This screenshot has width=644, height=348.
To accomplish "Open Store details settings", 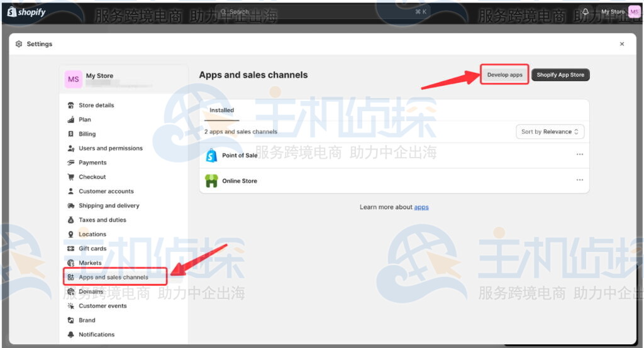I will click(x=96, y=105).
